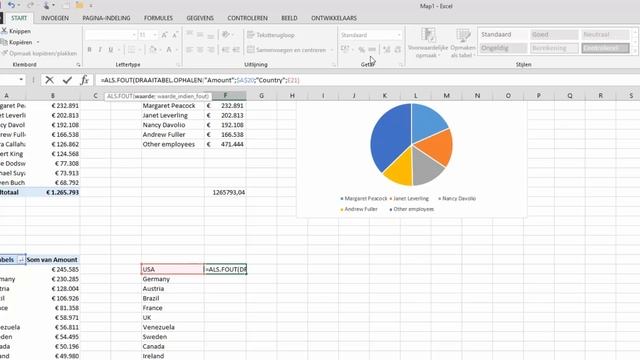Screen dimensions: 640x360
Task: Open the BEELD ribbon tab
Action: 289,18
